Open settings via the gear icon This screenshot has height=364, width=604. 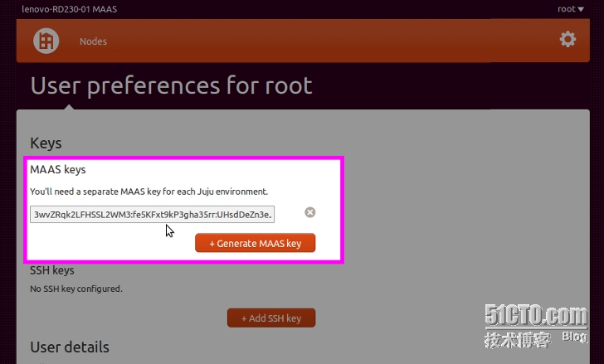pyautogui.click(x=567, y=40)
